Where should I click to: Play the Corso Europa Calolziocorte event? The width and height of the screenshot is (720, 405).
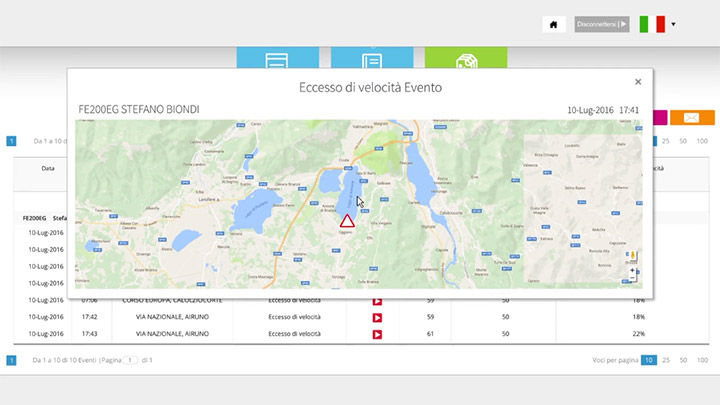(x=377, y=301)
